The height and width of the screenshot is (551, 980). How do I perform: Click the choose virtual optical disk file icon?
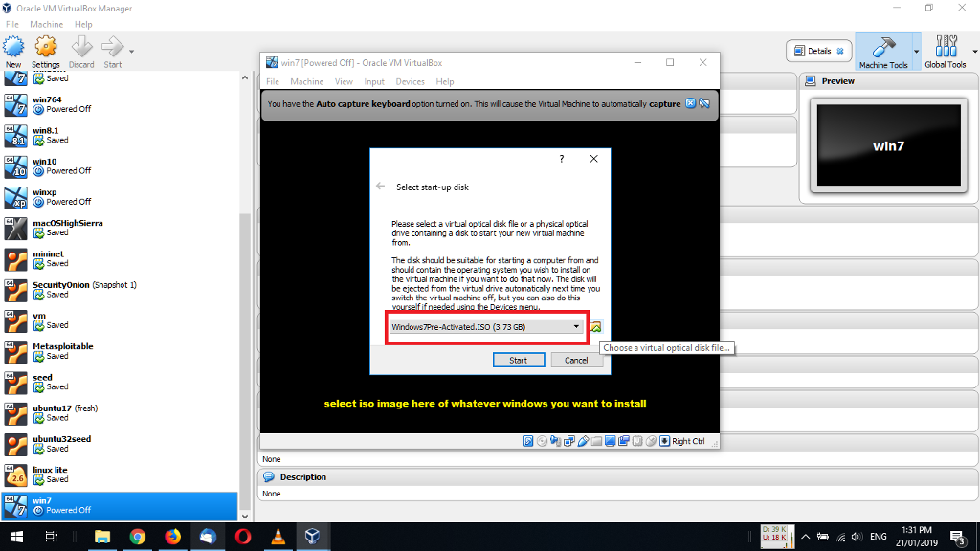[x=595, y=327]
